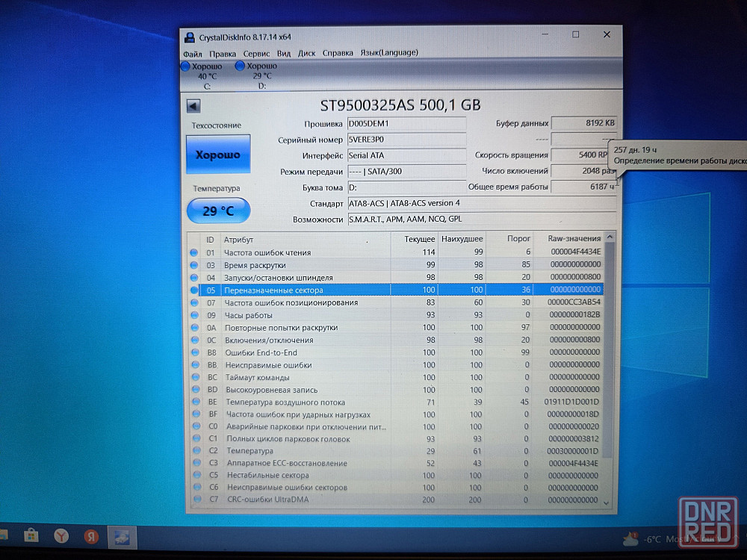Image resolution: width=747 pixels, height=560 pixels.
Task: Click the scroll down arrow of attribute list
Action: (607, 503)
